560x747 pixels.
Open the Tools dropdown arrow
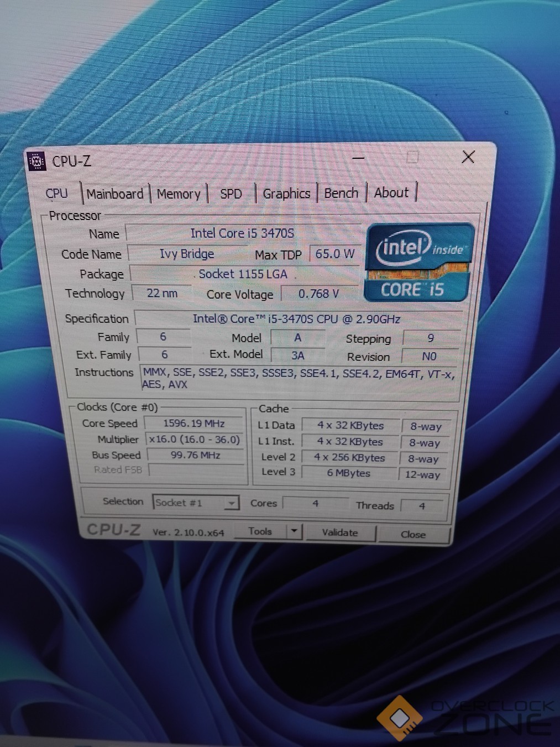click(294, 531)
